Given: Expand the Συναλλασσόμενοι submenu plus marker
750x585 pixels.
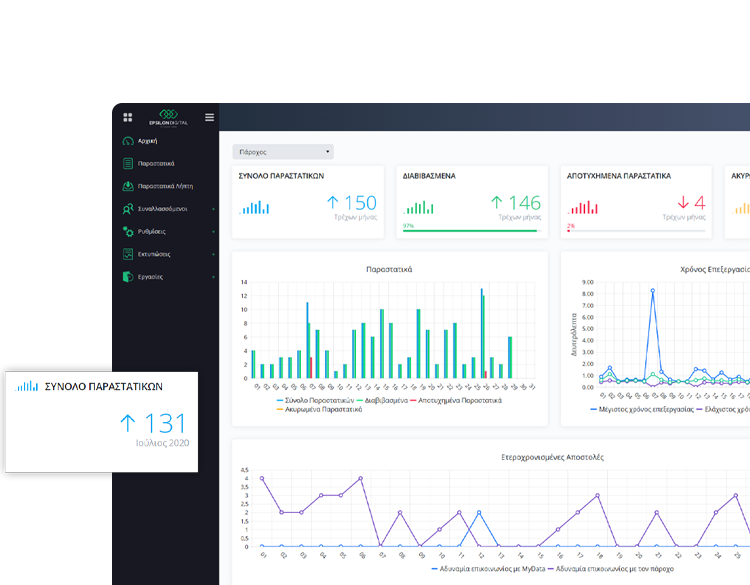Looking at the screenshot, I should click(x=213, y=209).
